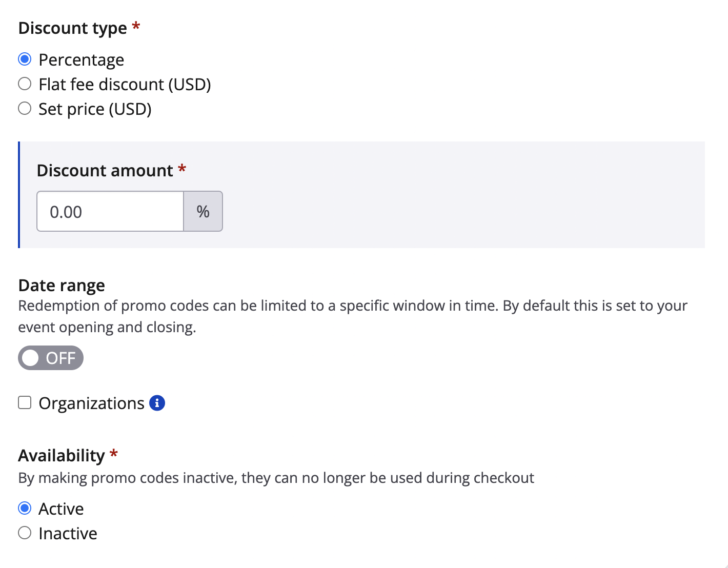Image resolution: width=728 pixels, height=568 pixels.
Task: Select the Set price (USD) radio button
Action: (x=25, y=109)
